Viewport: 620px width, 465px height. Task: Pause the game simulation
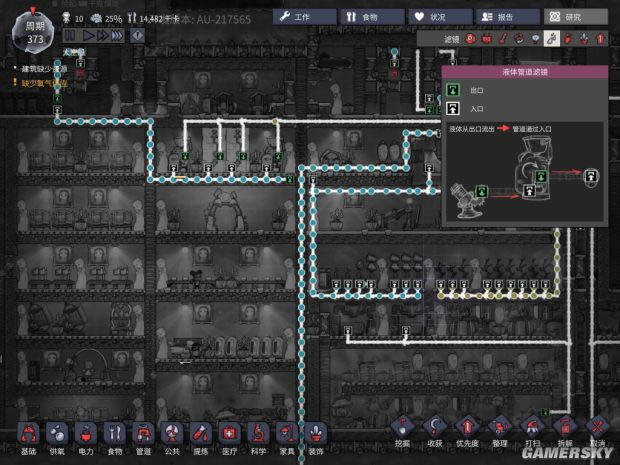[x=72, y=35]
